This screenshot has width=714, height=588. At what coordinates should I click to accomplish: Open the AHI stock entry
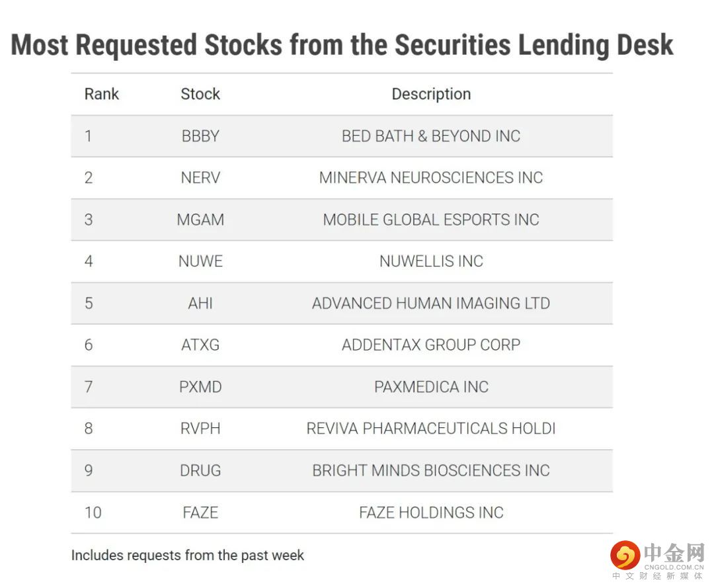(x=200, y=304)
